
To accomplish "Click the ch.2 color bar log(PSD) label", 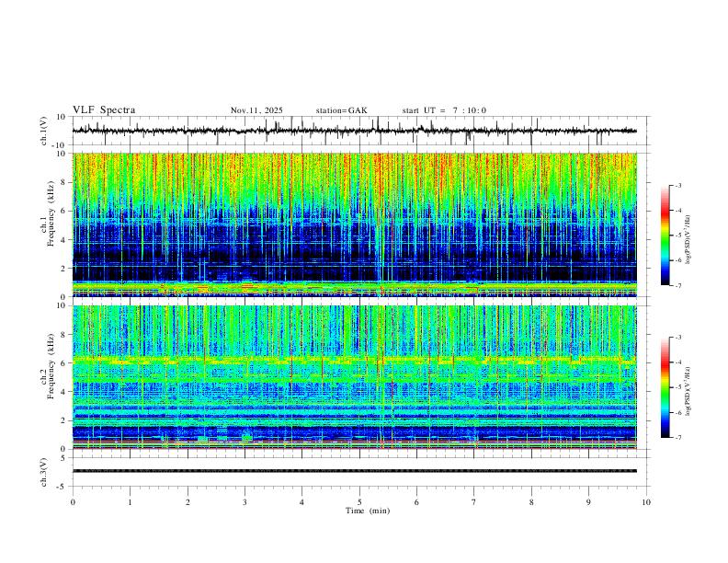I will pos(688,391).
